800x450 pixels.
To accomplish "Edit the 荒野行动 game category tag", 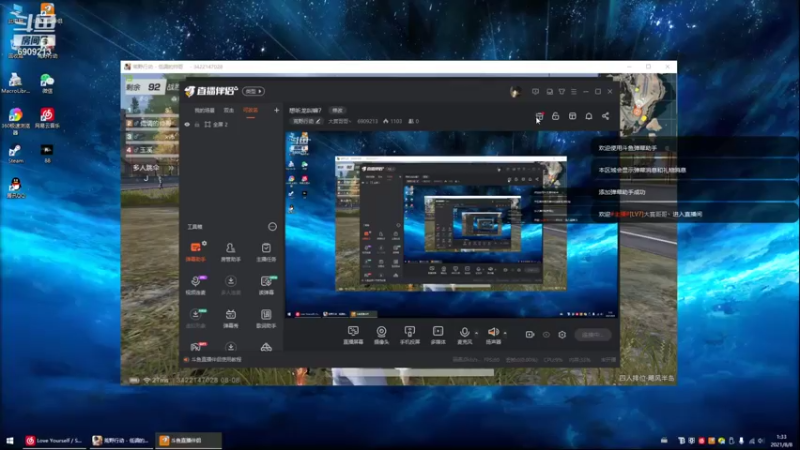I will pyautogui.click(x=306, y=121).
